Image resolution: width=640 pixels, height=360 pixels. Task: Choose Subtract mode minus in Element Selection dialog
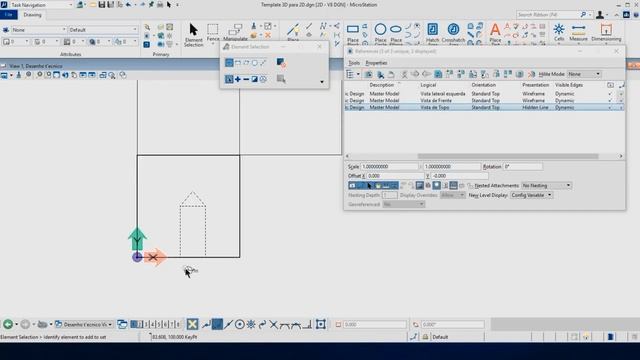pos(246,79)
